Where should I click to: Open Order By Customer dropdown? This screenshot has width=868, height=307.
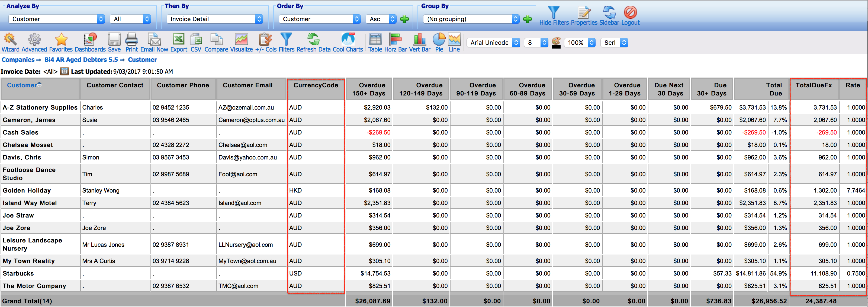(320, 19)
